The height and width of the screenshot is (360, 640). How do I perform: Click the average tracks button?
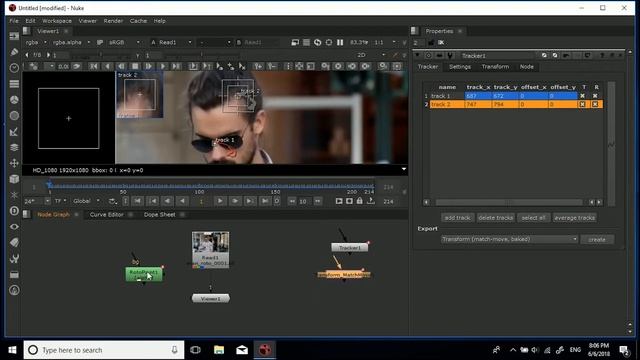(x=574, y=218)
